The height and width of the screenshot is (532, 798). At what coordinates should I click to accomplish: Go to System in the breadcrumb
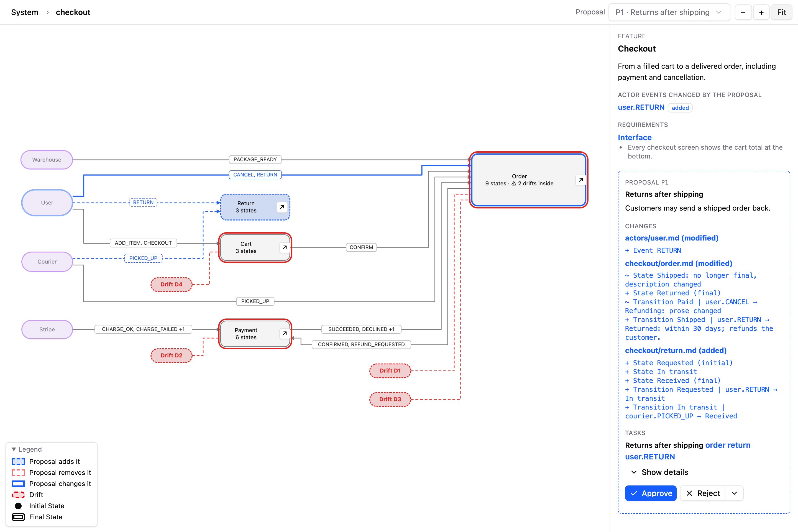coord(25,12)
